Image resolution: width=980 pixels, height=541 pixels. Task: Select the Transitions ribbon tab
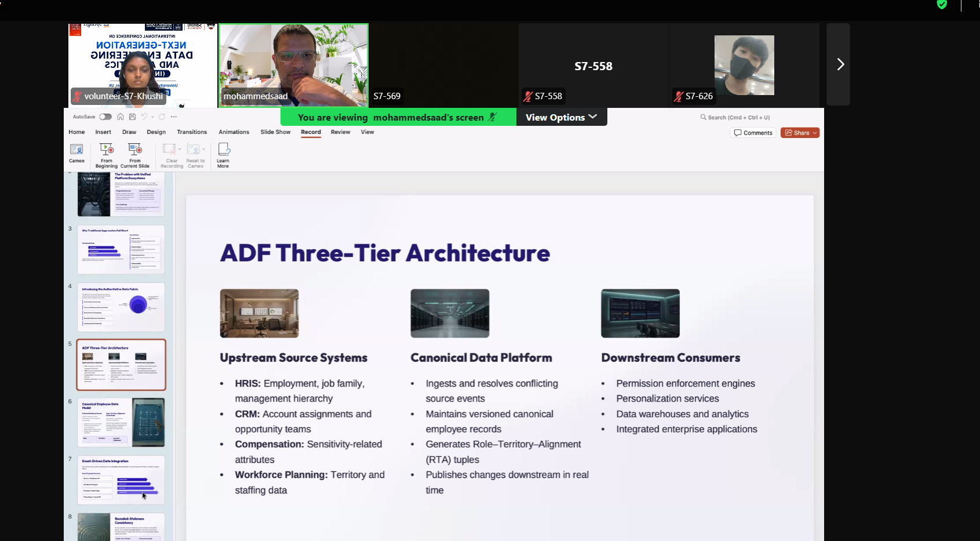click(x=192, y=132)
